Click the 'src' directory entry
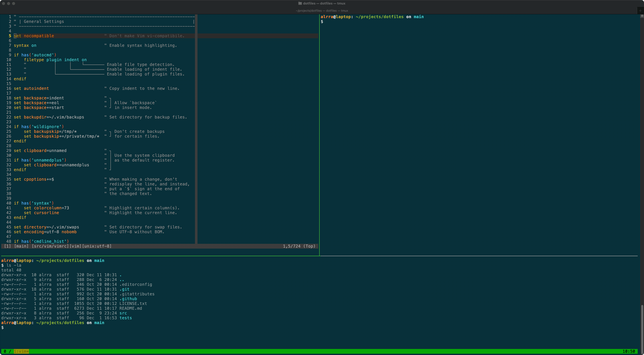 point(123,313)
